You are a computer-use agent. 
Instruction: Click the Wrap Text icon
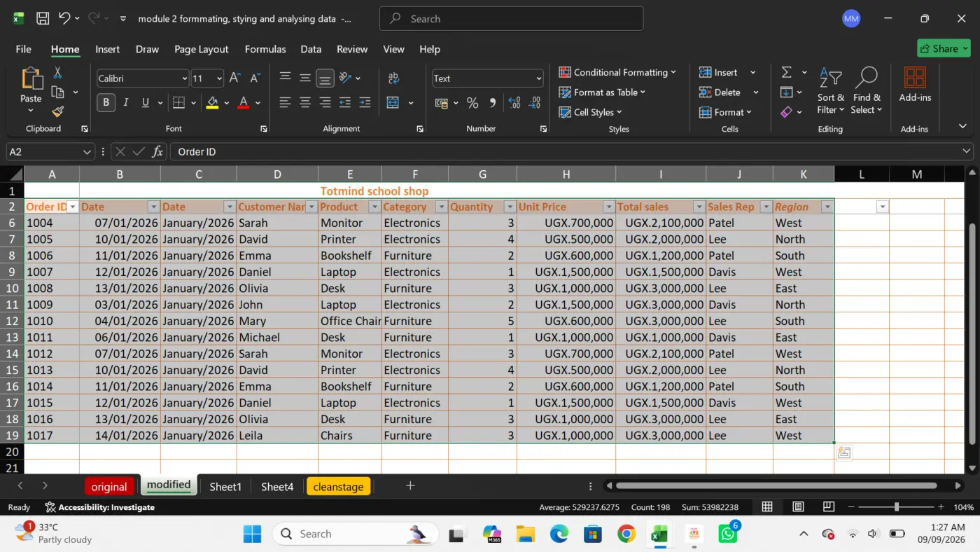click(x=393, y=78)
